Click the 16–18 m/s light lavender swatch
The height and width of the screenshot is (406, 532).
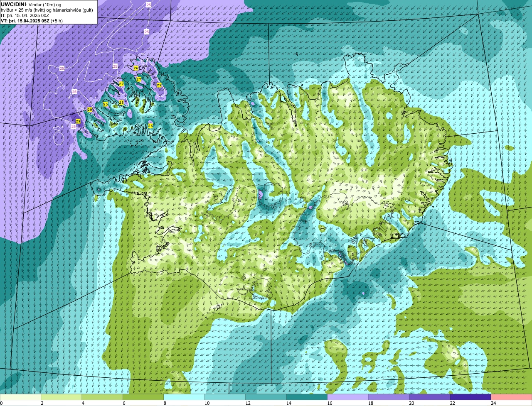348,397
